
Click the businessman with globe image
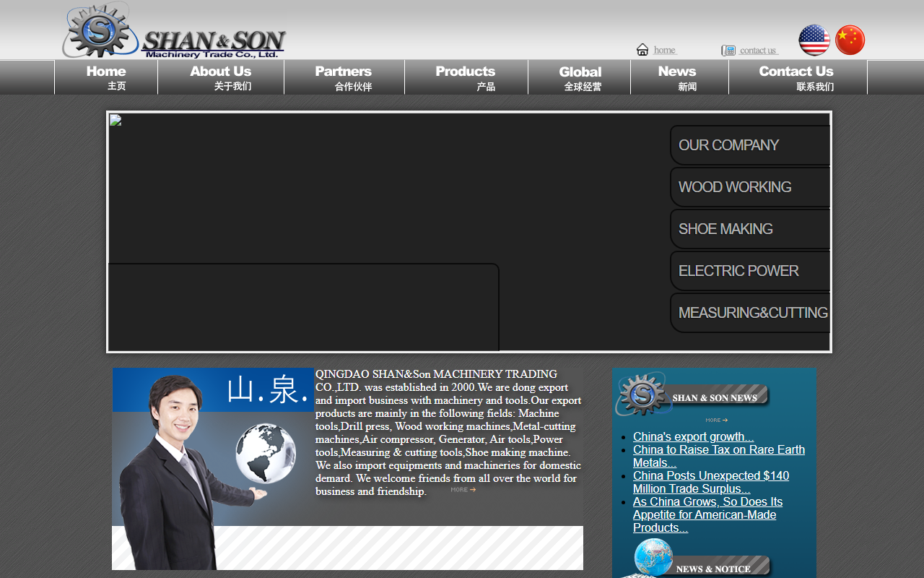tap(213, 469)
